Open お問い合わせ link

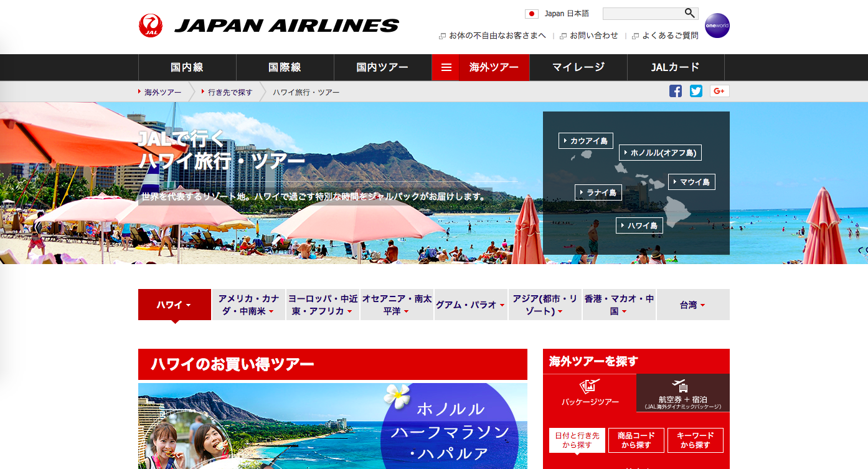point(589,36)
